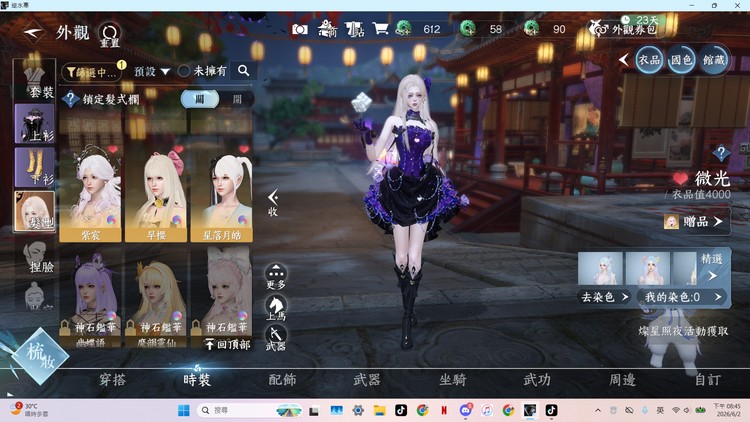Click 回頂部 back to top button
The image size is (750, 422).
point(228,344)
